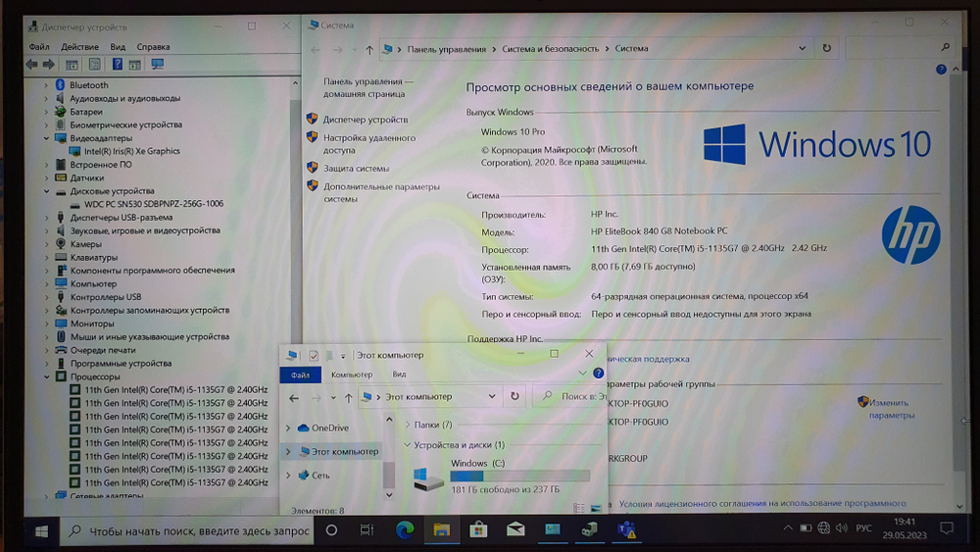This screenshot has height=552, width=980.
Task: Select Intel(R) Iris(R) Xe Graphics device
Action: click(132, 151)
